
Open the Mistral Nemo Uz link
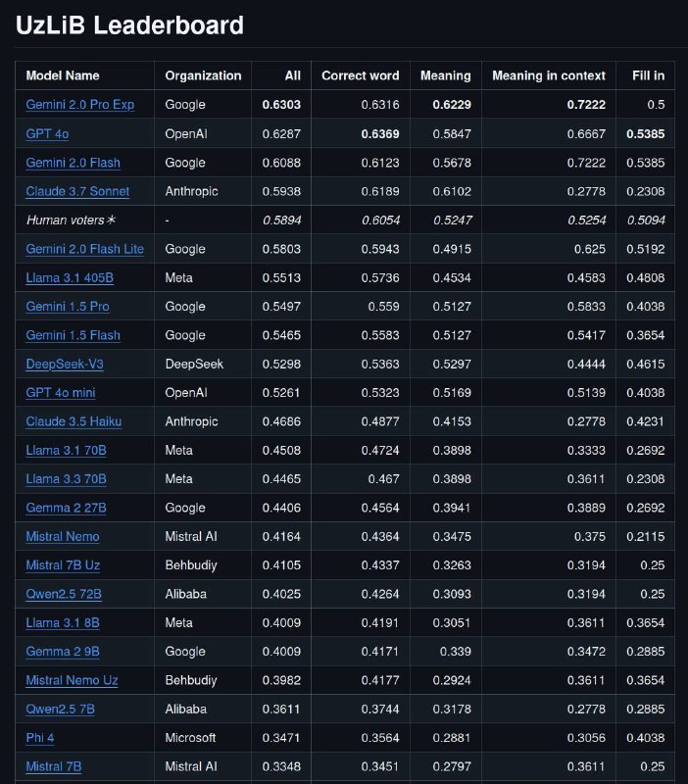coord(72,680)
